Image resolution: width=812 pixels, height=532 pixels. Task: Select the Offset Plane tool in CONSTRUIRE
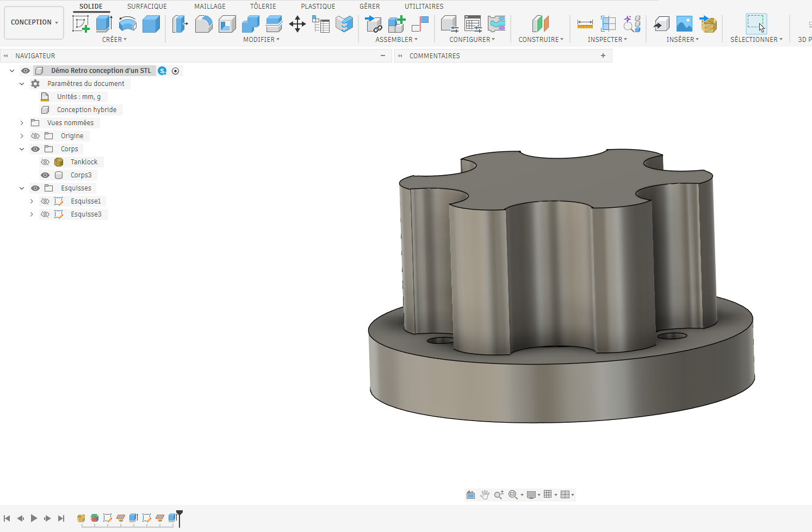tap(541, 24)
